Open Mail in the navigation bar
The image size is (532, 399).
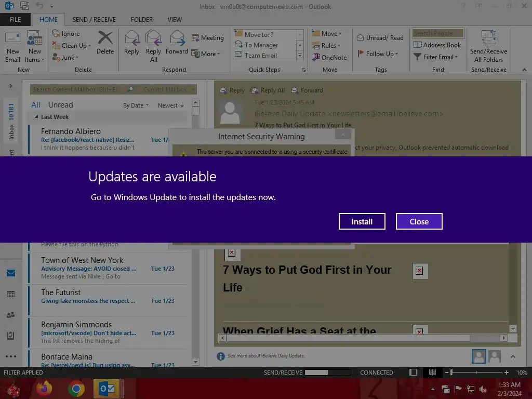(x=11, y=273)
